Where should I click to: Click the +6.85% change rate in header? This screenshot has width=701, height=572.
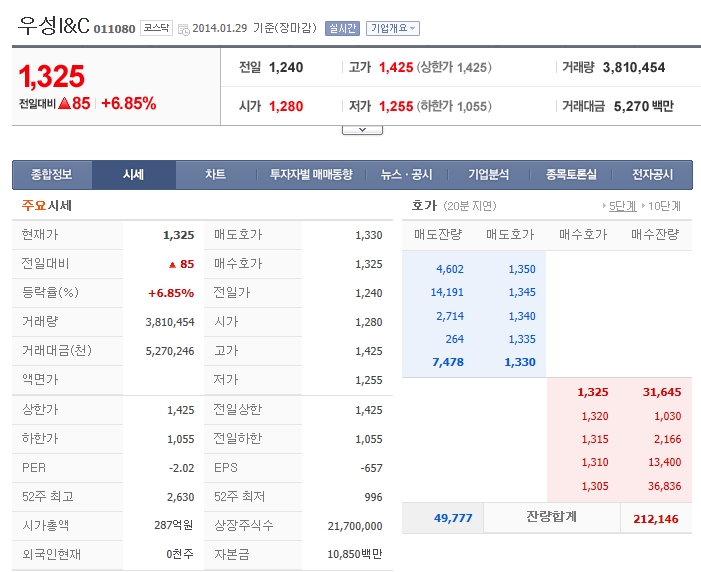coord(129,104)
